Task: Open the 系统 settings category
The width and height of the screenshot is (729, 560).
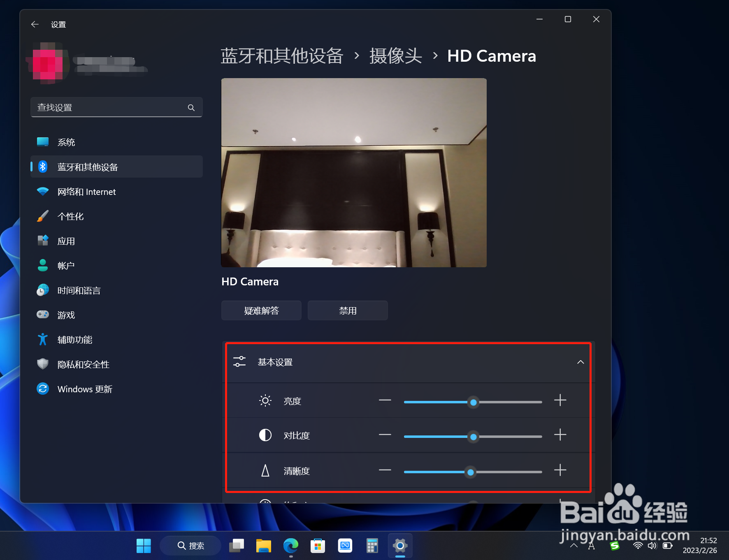Action: (x=116, y=142)
